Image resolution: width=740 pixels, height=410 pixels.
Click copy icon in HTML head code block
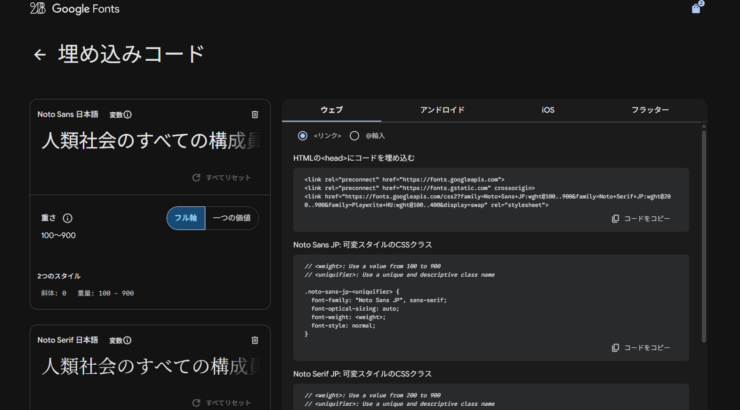(x=615, y=218)
